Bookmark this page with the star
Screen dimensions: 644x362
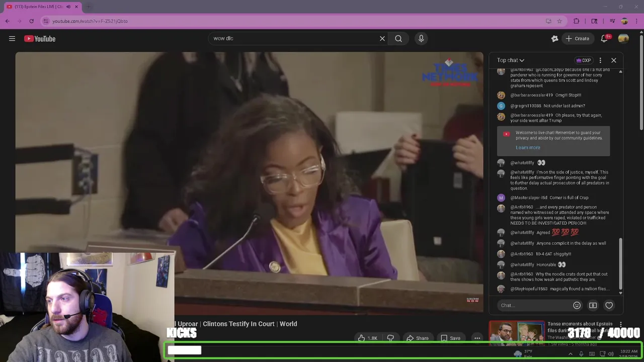coord(559,21)
